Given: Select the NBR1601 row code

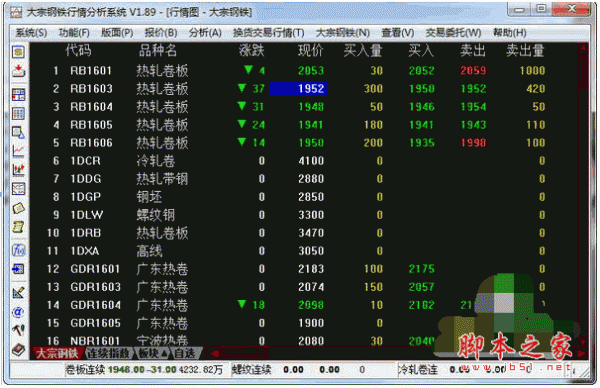Looking at the screenshot, I should click(x=95, y=341).
